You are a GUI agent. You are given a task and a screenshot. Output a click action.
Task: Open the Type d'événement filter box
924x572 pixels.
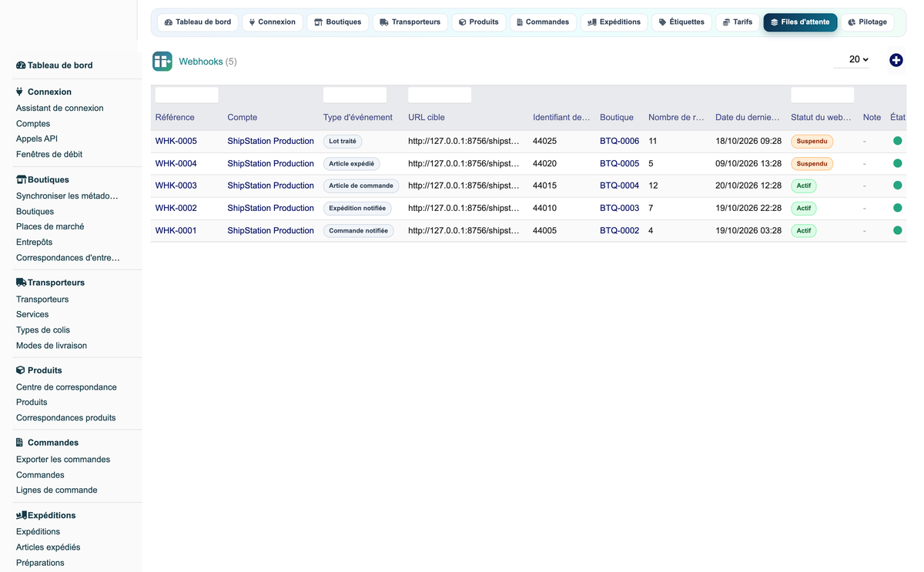355,95
